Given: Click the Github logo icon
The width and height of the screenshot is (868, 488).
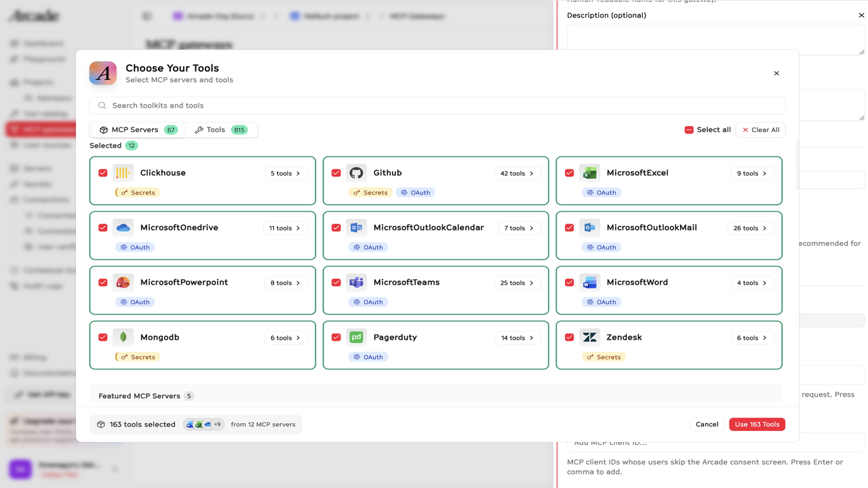Looking at the screenshot, I should [x=356, y=173].
